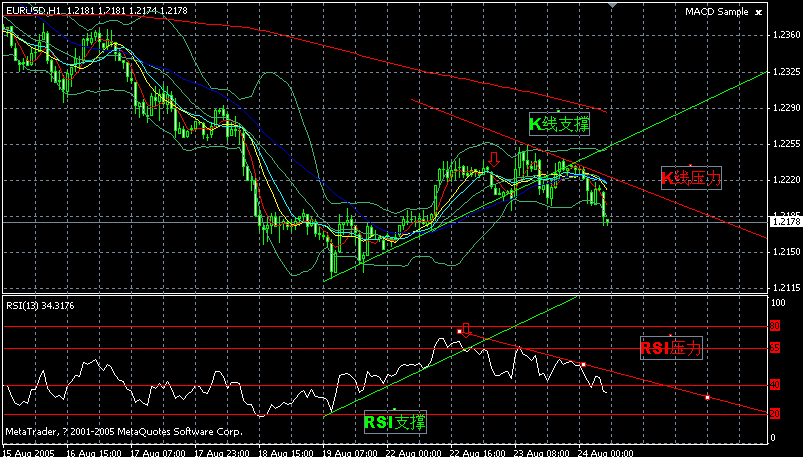Click the 23 Aug 08:00 time label
This screenshot has width=803, height=457.
pyautogui.click(x=542, y=453)
